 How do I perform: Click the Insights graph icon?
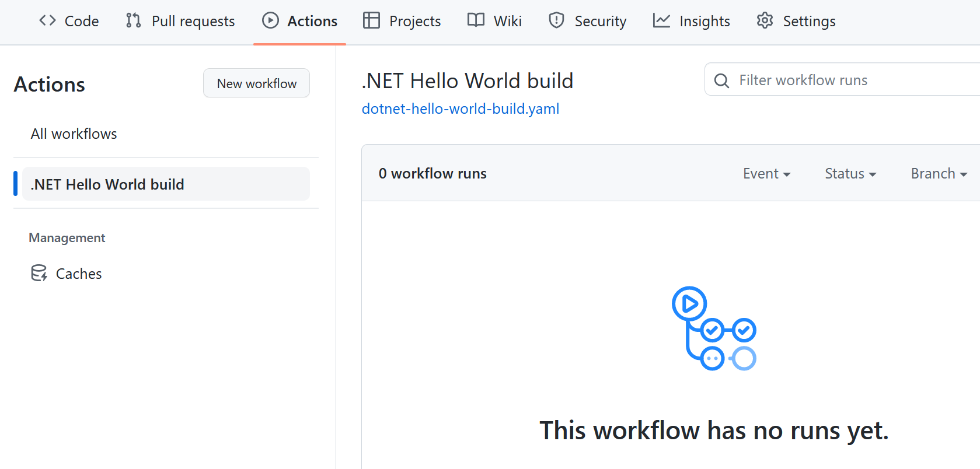click(661, 20)
